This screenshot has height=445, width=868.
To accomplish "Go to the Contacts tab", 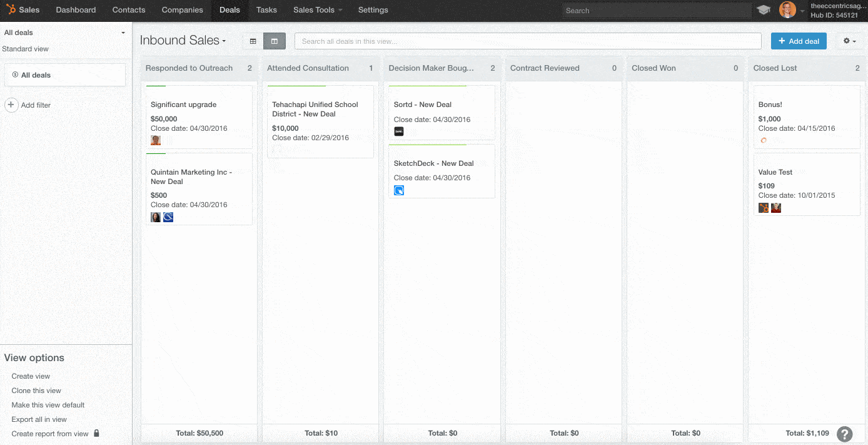I will 129,10.
